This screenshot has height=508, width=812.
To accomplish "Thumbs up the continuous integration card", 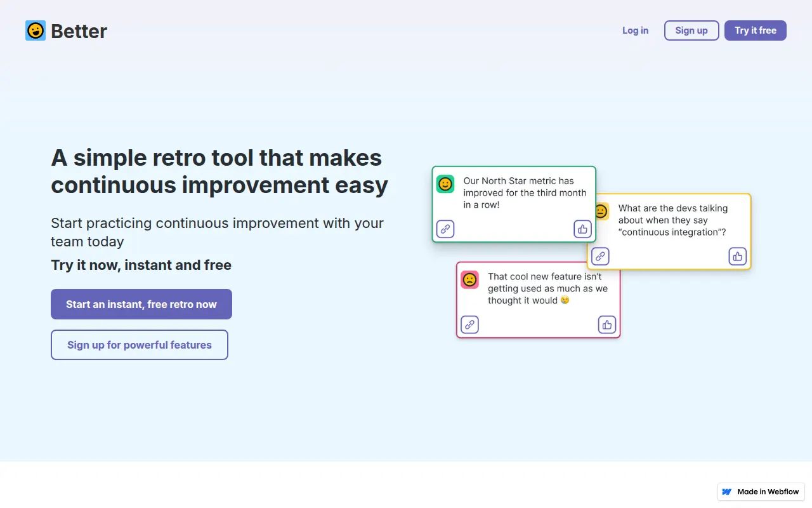I will click(738, 257).
